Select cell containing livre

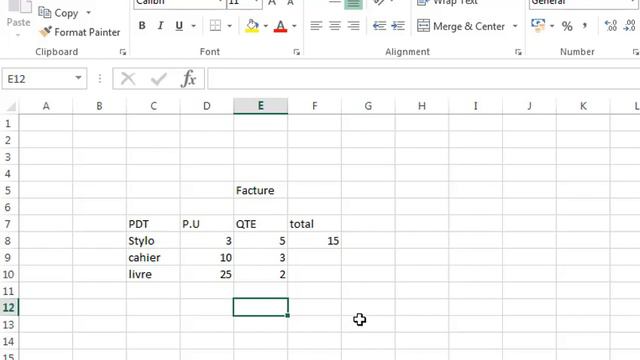click(x=153, y=274)
